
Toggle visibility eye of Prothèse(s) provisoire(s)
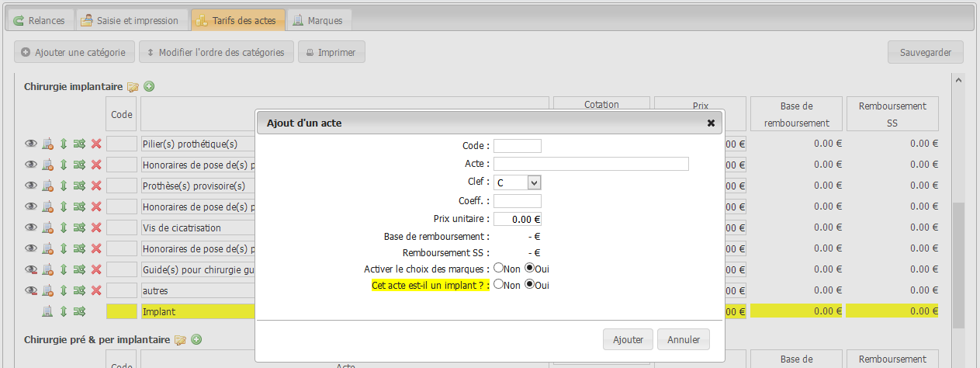pos(31,186)
